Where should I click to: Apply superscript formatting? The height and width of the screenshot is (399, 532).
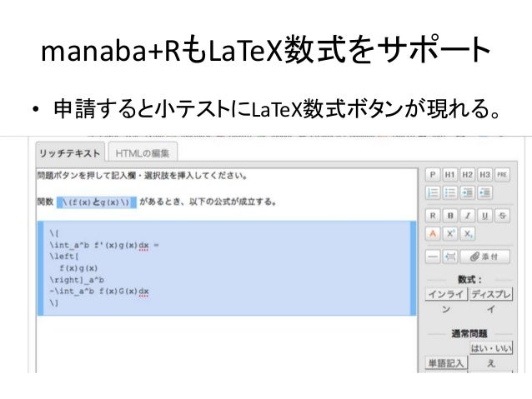pyautogui.click(x=450, y=233)
